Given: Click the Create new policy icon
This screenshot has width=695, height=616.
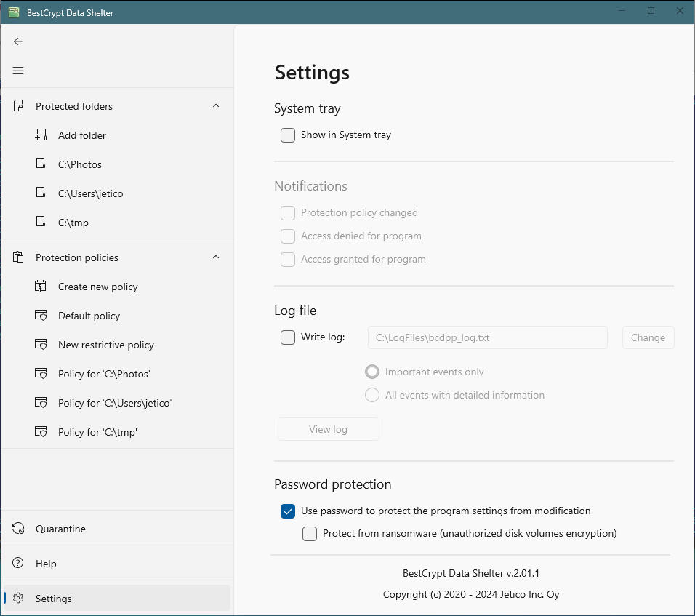Looking at the screenshot, I should [40, 286].
